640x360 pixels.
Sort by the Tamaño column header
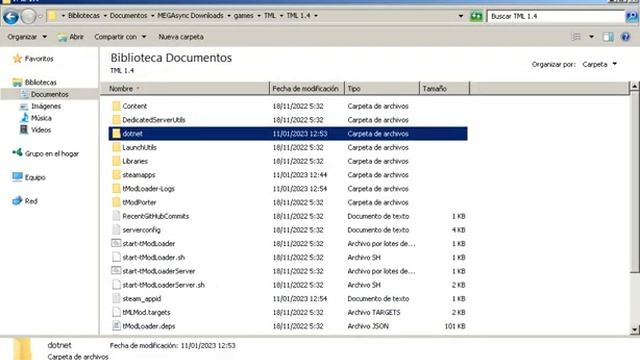coord(445,89)
